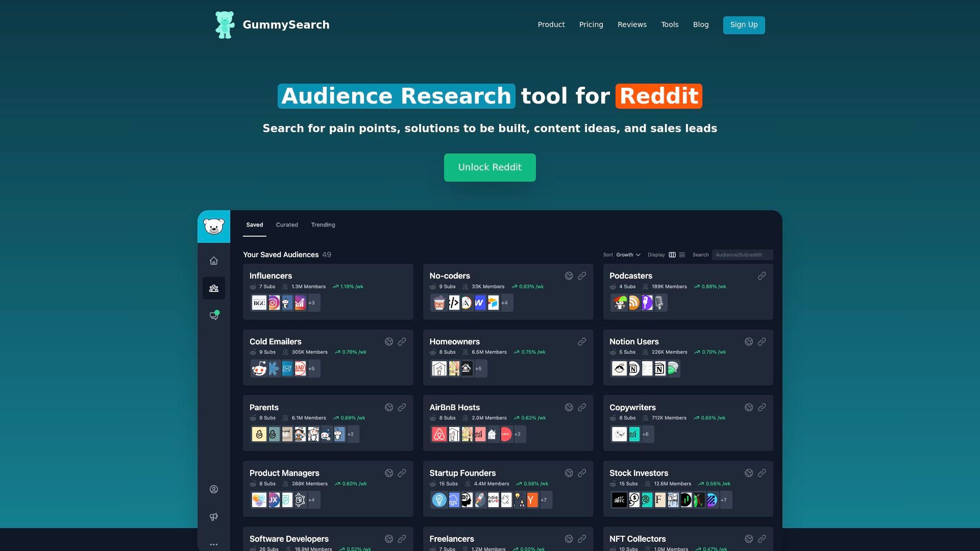Click the Audience/Subreddit search field

click(742, 255)
